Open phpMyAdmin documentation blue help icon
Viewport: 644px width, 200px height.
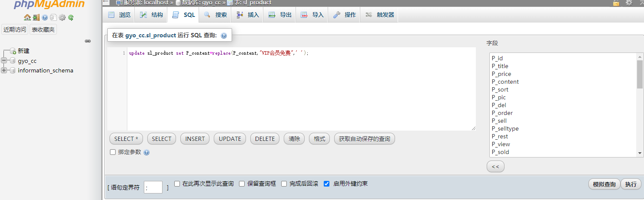[x=45, y=18]
